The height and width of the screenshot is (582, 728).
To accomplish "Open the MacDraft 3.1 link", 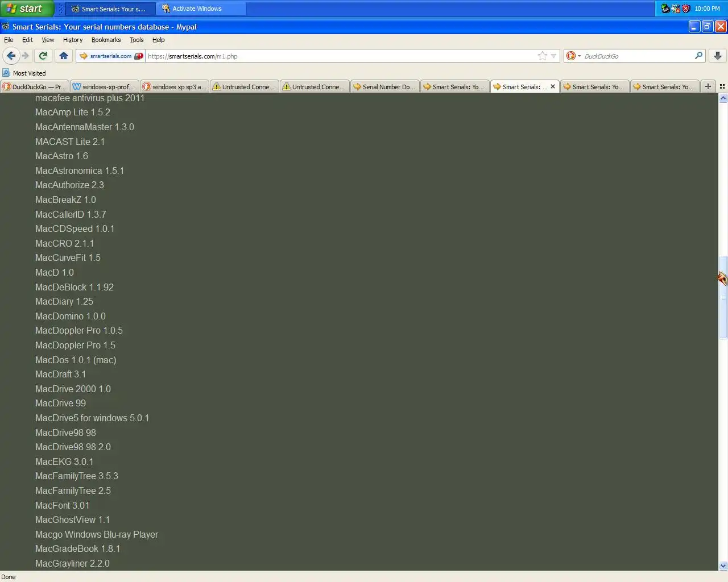I will [61, 375].
